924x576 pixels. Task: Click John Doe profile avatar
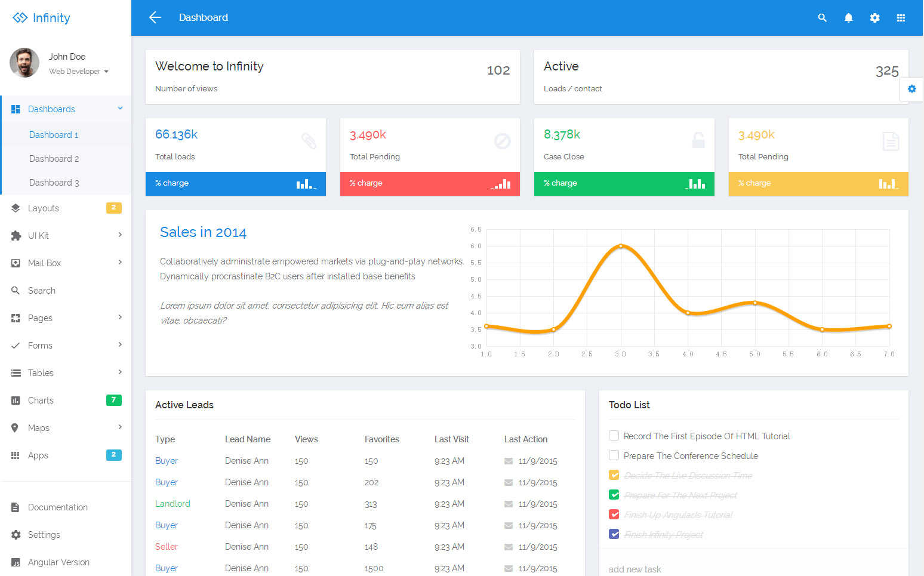click(24, 63)
